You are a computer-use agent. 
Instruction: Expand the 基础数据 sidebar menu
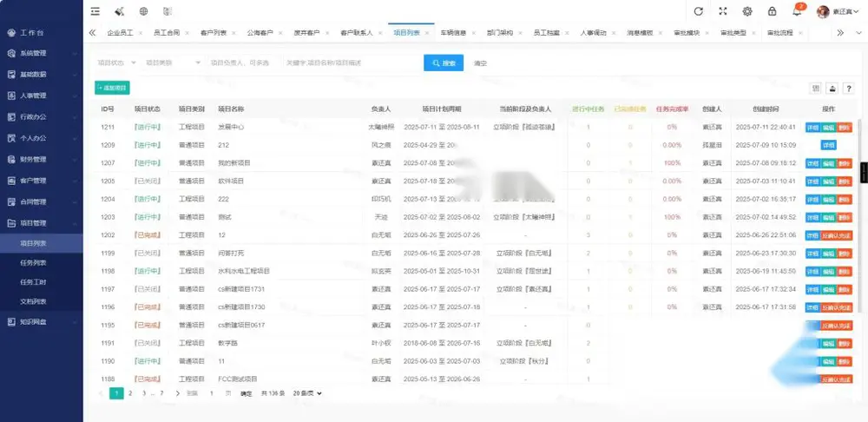coord(42,75)
